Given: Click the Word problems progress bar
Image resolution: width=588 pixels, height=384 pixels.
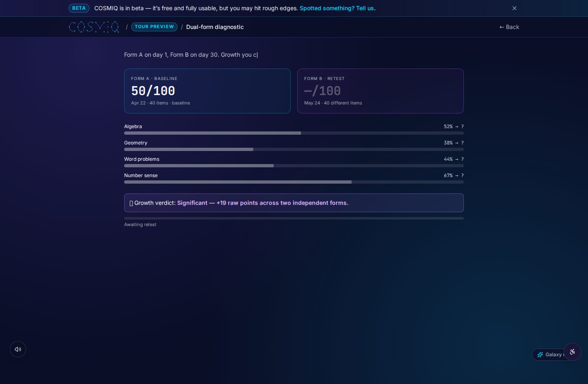Looking at the screenshot, I should point(294,166).
